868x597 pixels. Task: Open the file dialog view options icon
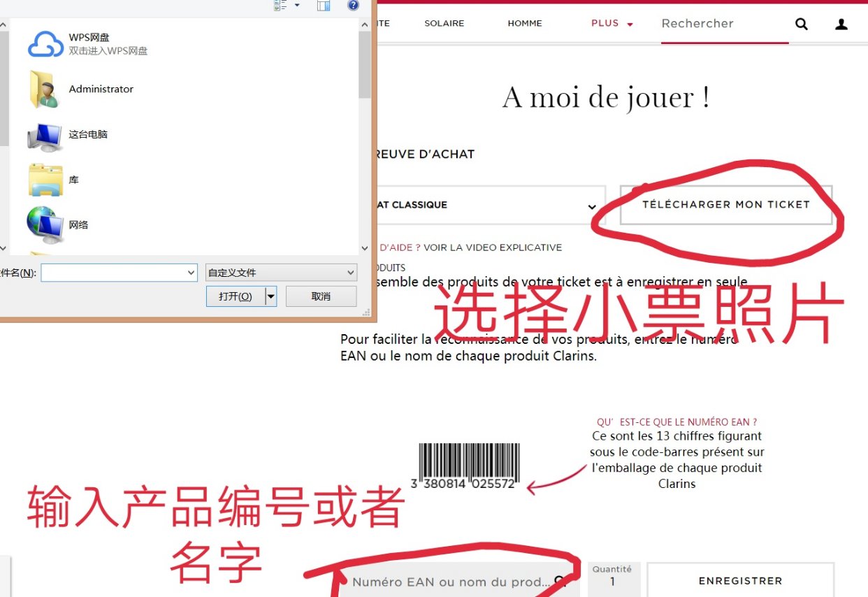coord(281,5)
